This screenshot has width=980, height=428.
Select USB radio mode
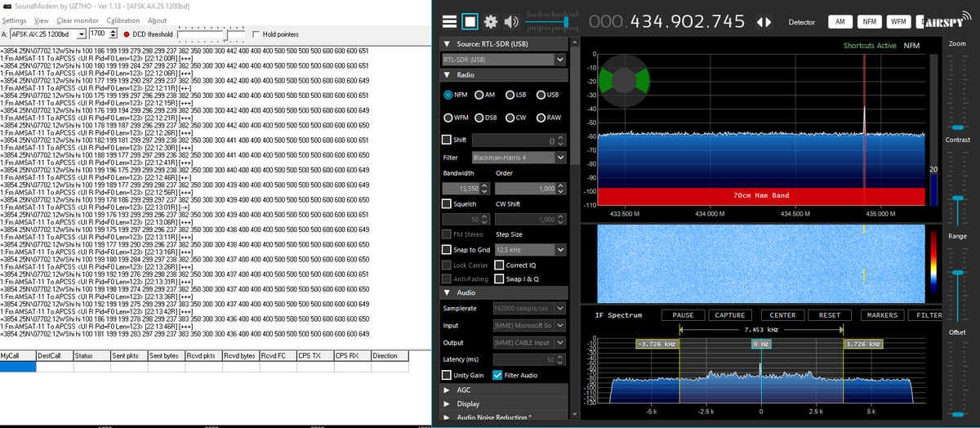coord(549,95)
